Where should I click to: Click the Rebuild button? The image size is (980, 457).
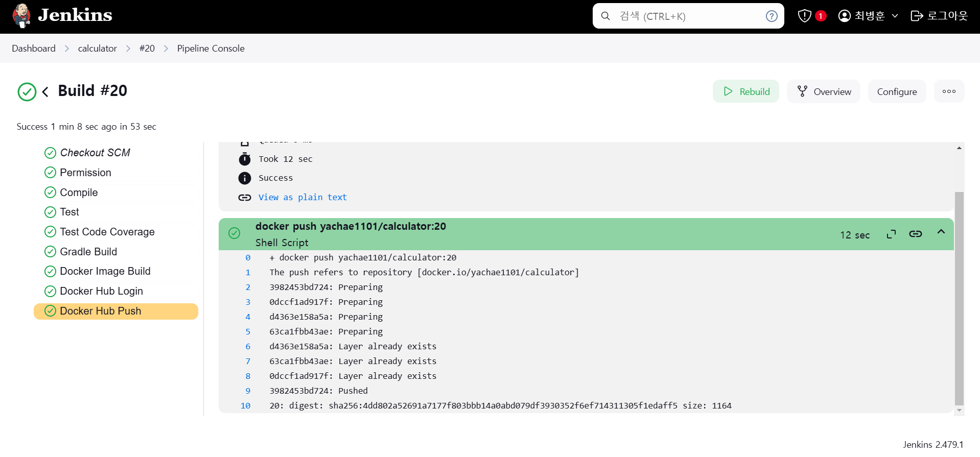click(745, 91)
